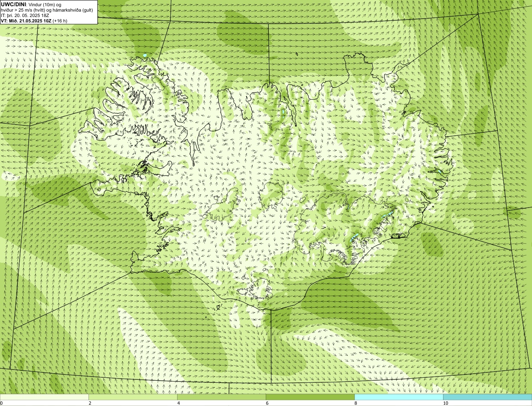Click the colorbar label "0"
The height and width of the screenshot is (406, 532).
(1, 403)
